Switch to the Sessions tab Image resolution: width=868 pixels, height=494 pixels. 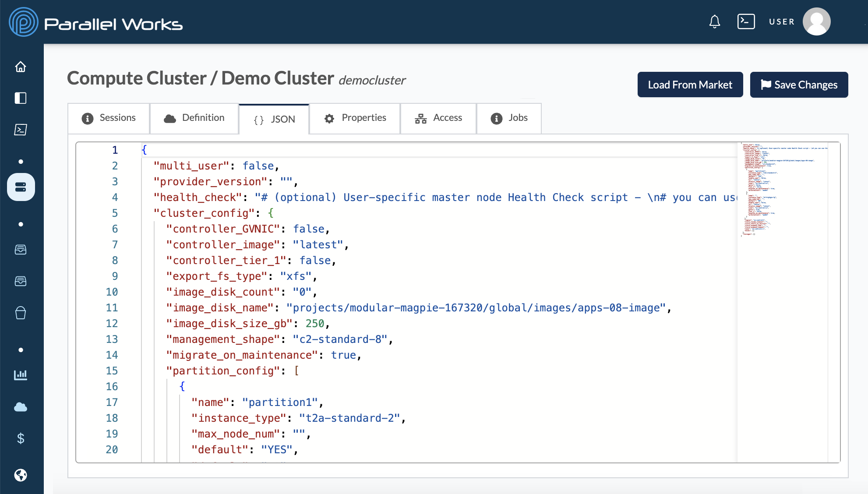[109, 118]
